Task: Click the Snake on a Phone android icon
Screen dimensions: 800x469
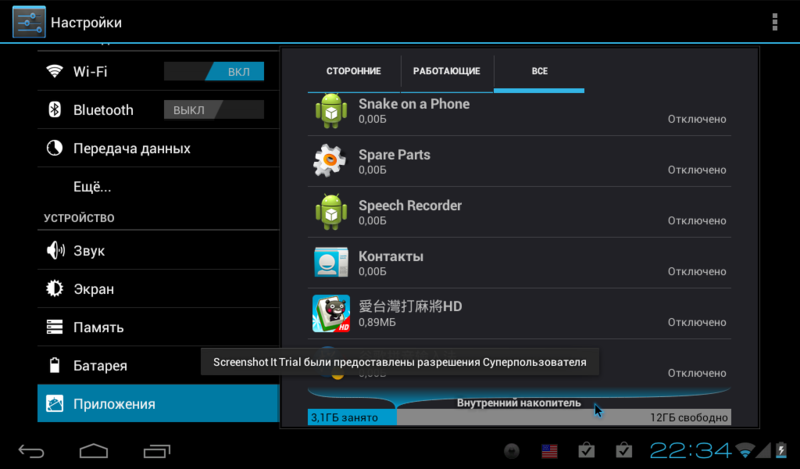Action: (x=331, y=110)
